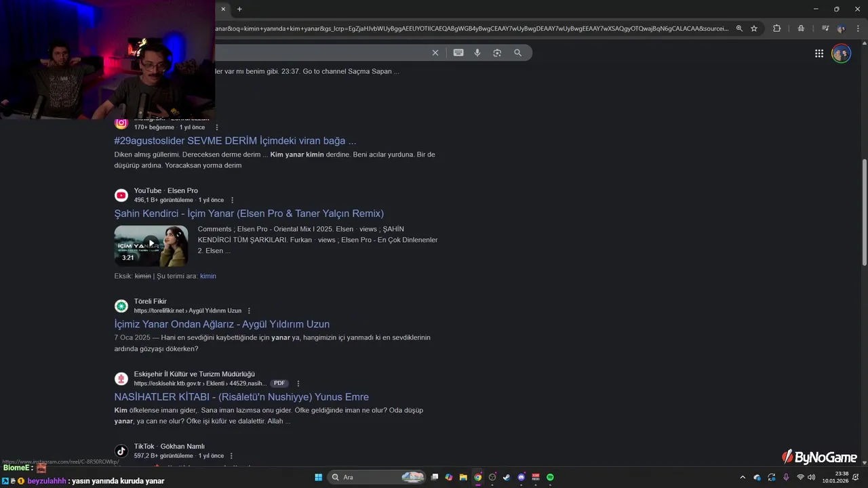Show hidden system tray icons
The height and width of the screenshot is (488, 868).
743,477
